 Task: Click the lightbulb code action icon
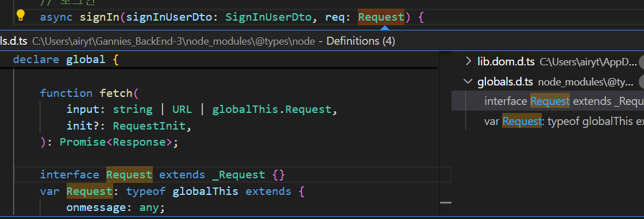(20, 16)
